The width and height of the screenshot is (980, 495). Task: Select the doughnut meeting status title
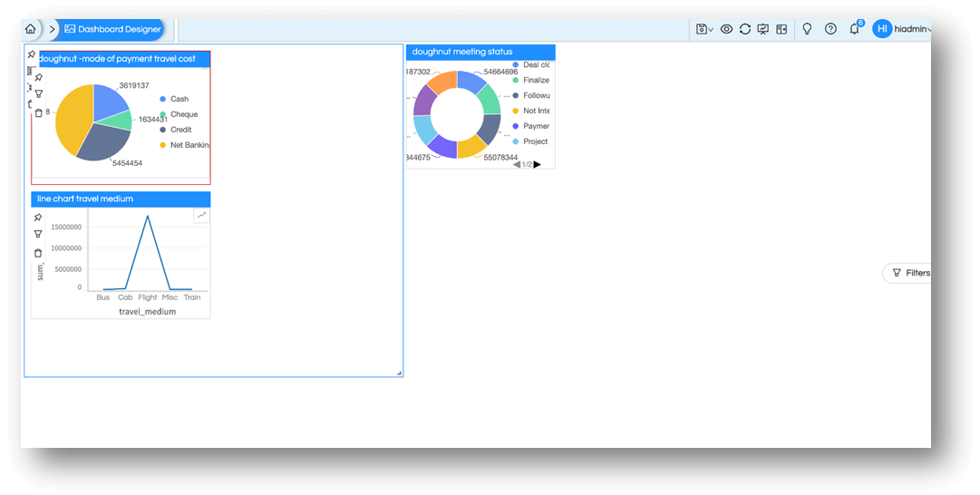461,52
